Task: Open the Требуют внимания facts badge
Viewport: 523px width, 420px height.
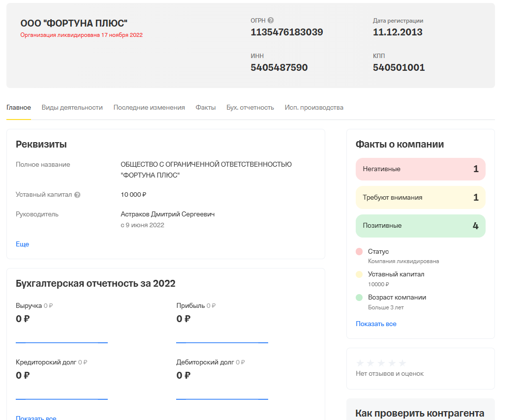Action: (420, 197)
